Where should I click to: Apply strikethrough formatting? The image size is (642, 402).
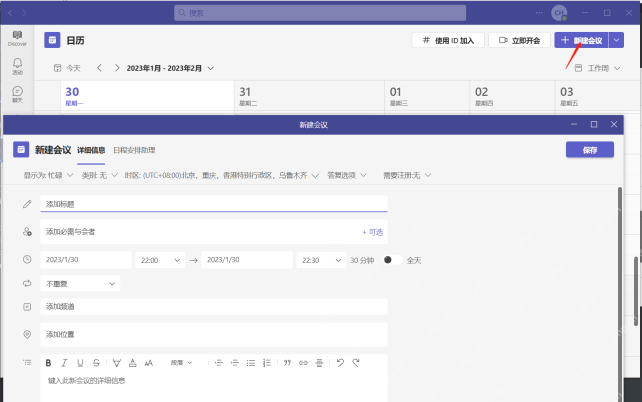pyautogui.click(x=96, y=363)
